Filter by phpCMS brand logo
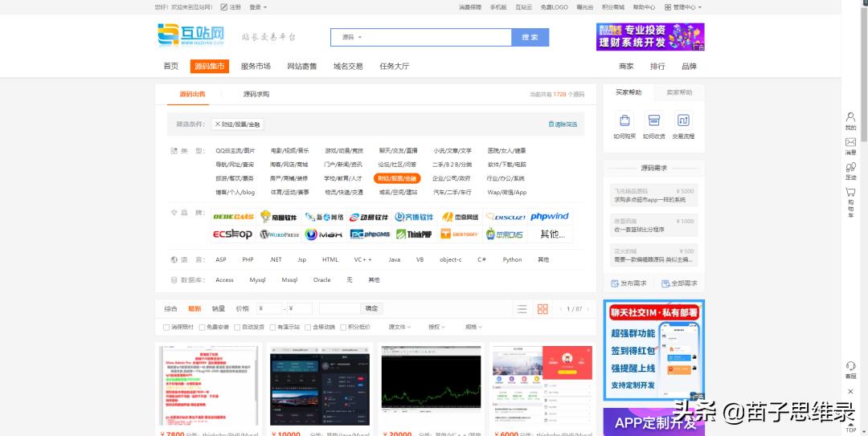 click(x=369, y=234)
